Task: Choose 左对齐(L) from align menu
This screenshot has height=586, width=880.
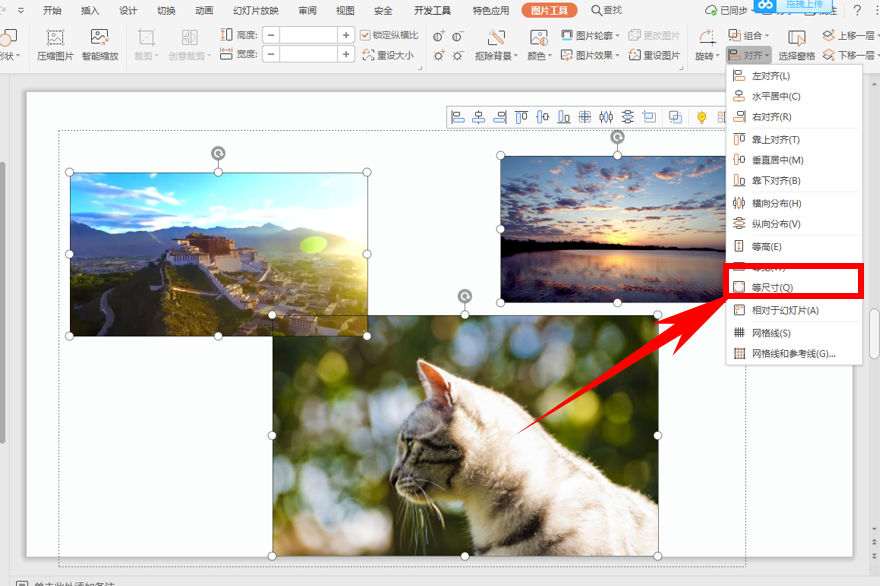Action: [x=794, y=76]
